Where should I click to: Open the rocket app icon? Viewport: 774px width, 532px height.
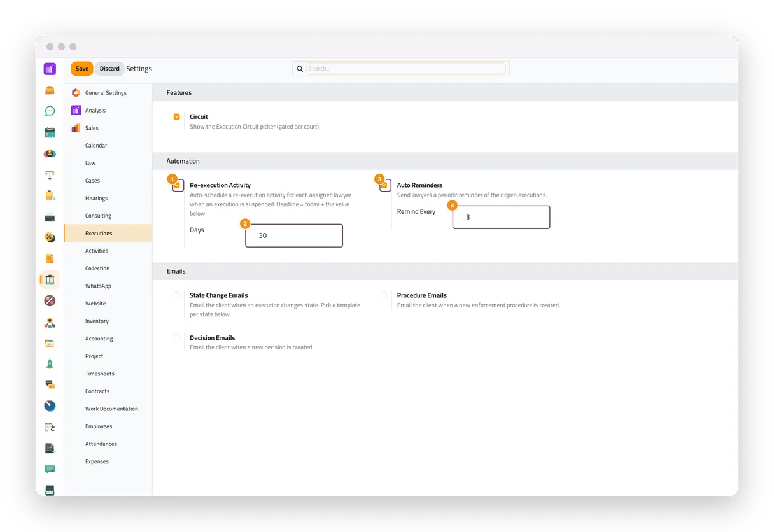pos(50,364)
